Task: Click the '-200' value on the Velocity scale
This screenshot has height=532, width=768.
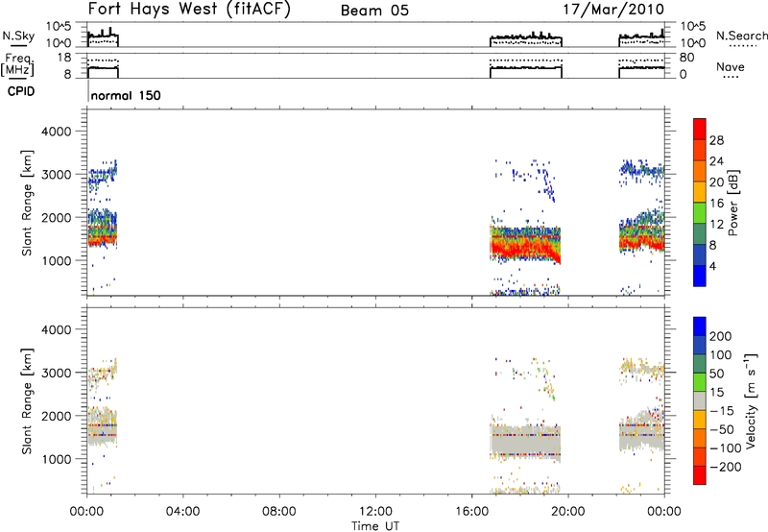Action: point(726,467)
